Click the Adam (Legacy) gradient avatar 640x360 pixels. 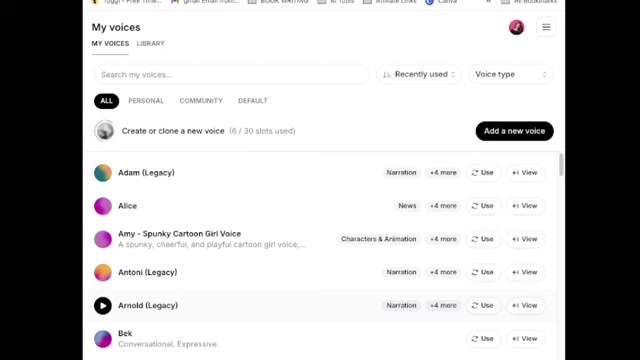pos(103,173)
